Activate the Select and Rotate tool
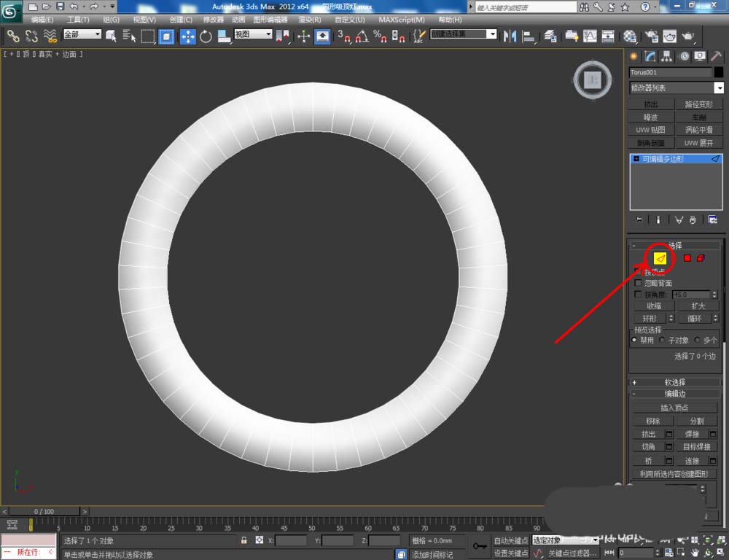Image resolution: width=729 pixels, height=560 pixels. pyautogui.click(x=206, y=36)
